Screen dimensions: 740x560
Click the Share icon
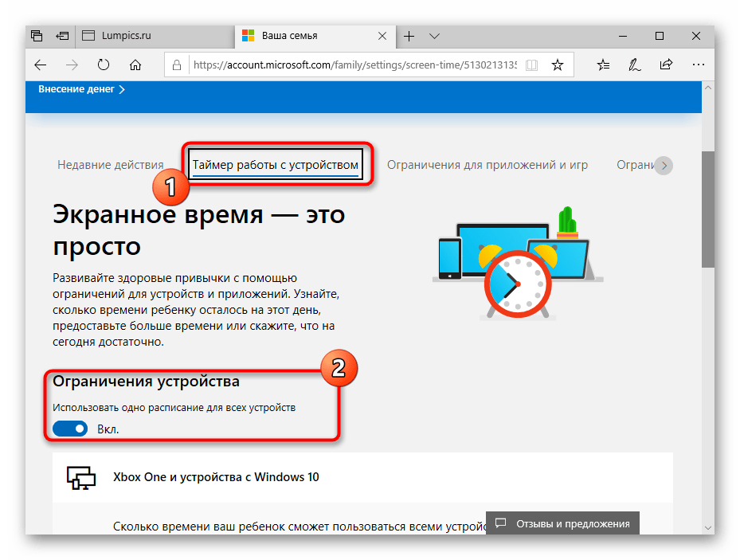(665, 65)
